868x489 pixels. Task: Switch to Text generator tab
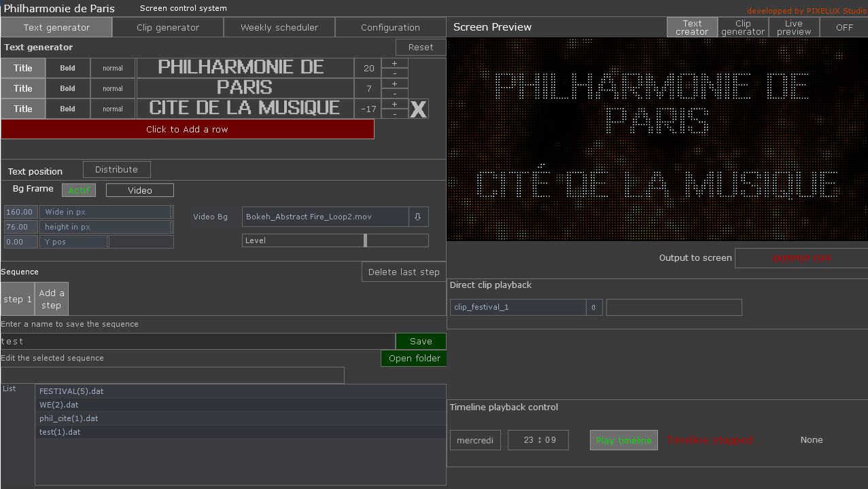[56, 27]
